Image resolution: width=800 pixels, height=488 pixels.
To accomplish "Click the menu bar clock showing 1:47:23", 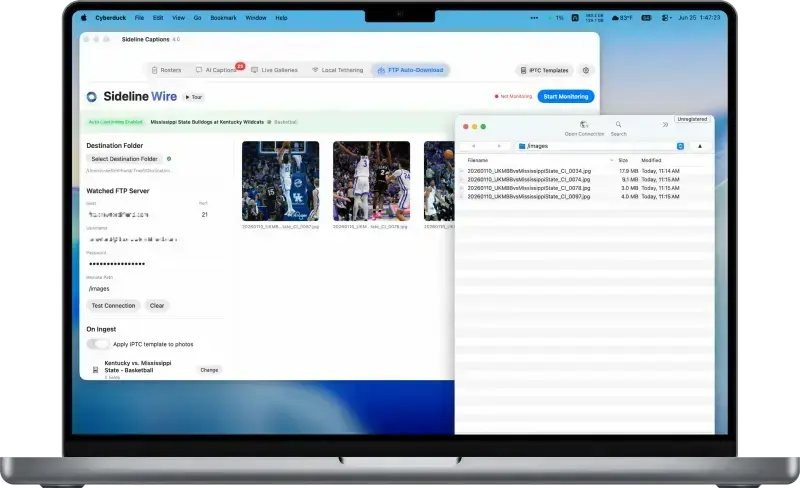I will (x=699, y=18).
